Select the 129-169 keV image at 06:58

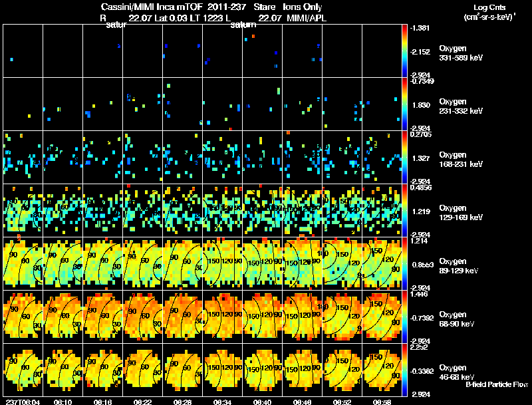pyautogui.click(x=382, y=211)
